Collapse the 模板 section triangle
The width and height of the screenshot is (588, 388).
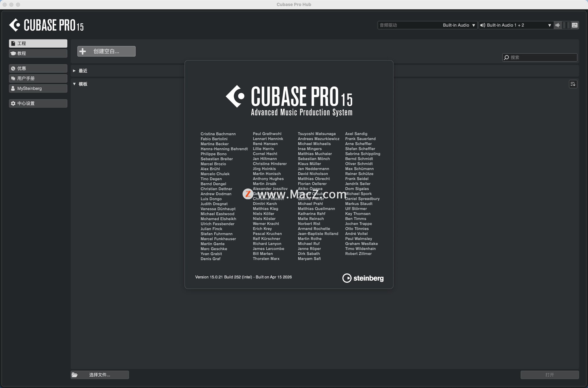point(74,84)
